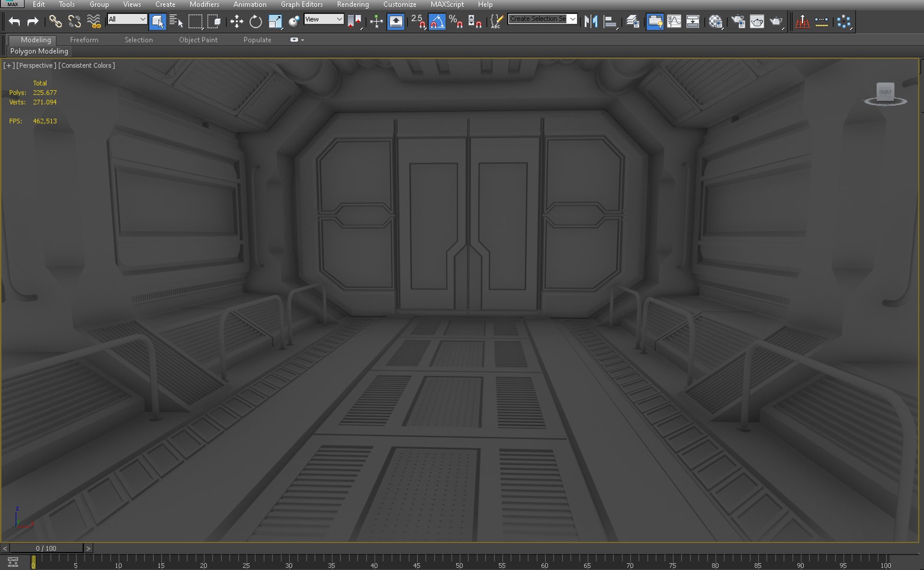Click Unlink Selection tool

coord(74,22)
